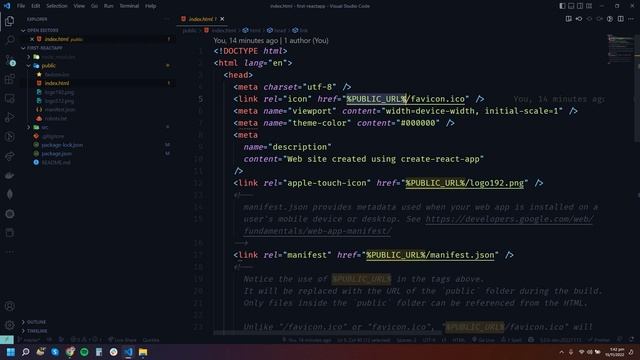
Task: Open package-lock.json in explorer
Action: click(x=62, y=145)
